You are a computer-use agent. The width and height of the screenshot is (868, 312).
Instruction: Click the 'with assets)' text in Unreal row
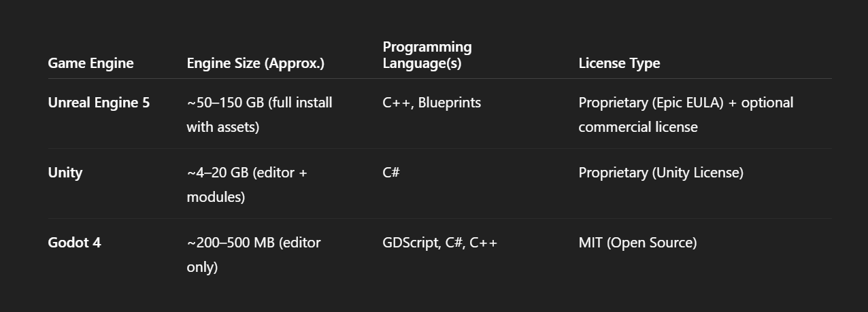point(223,127)
